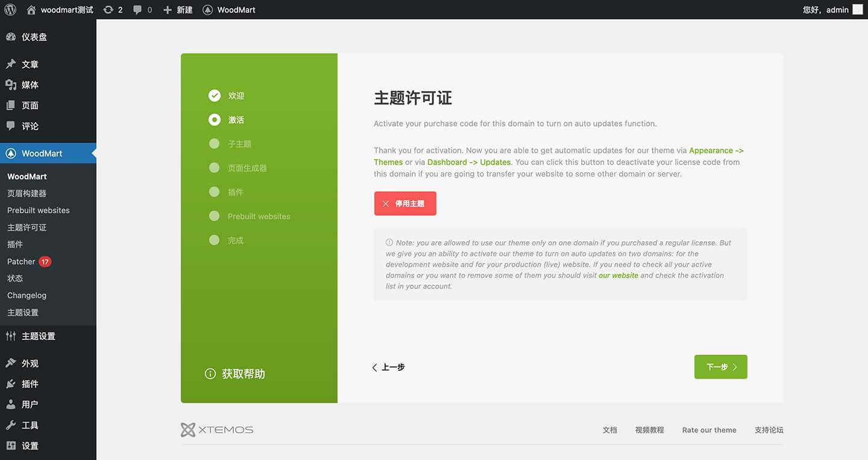Open 状态 submenu entry
Image resolution: width=868 pixels, height=460 pixels.
15,279
